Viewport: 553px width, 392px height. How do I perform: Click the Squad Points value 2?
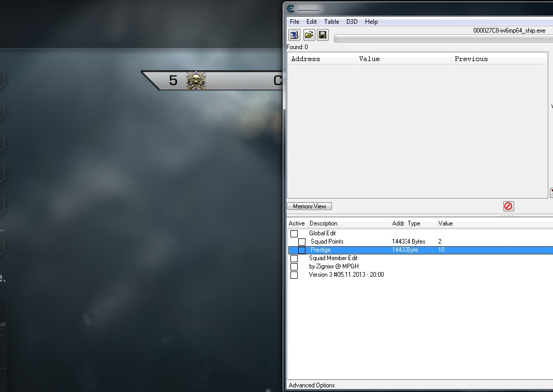440,242
